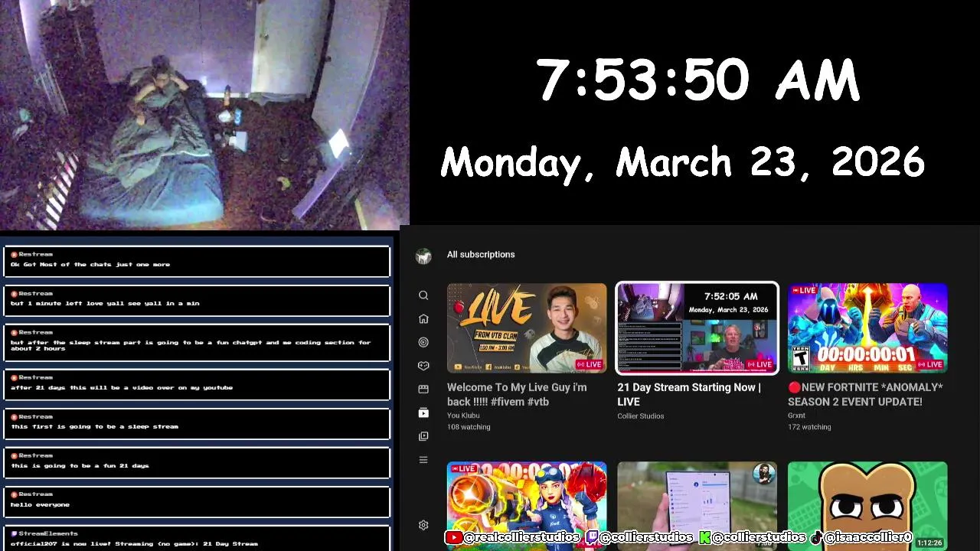
Task: Click the bedroom camera feed
Action: click(204, 115)
